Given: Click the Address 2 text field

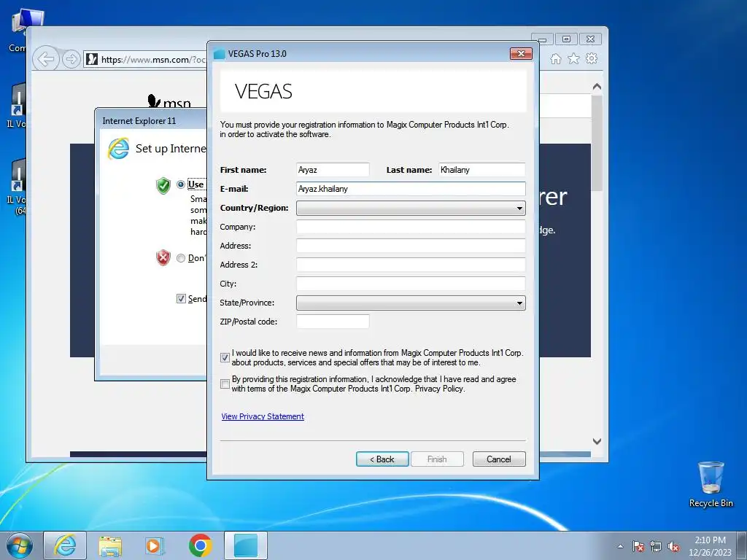Looking at the screenshot, I should pos(411,265).
